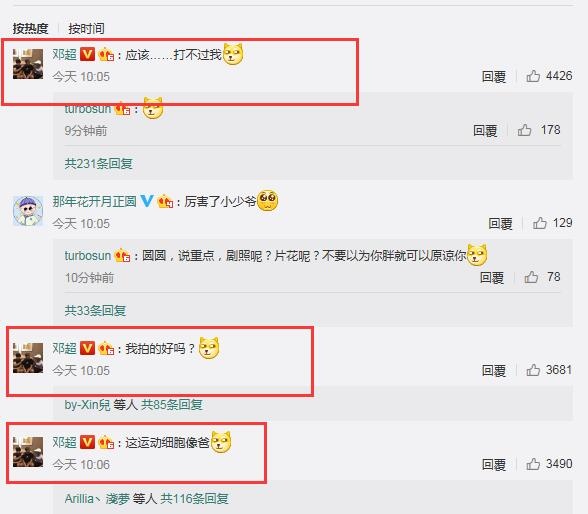
Task: Like 邓超's comment with 3490 likes
Action: [533, 464]
